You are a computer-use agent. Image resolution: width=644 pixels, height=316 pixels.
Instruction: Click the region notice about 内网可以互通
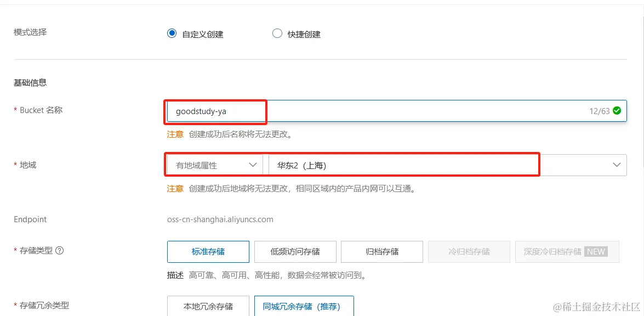click(x=304, y=189)
